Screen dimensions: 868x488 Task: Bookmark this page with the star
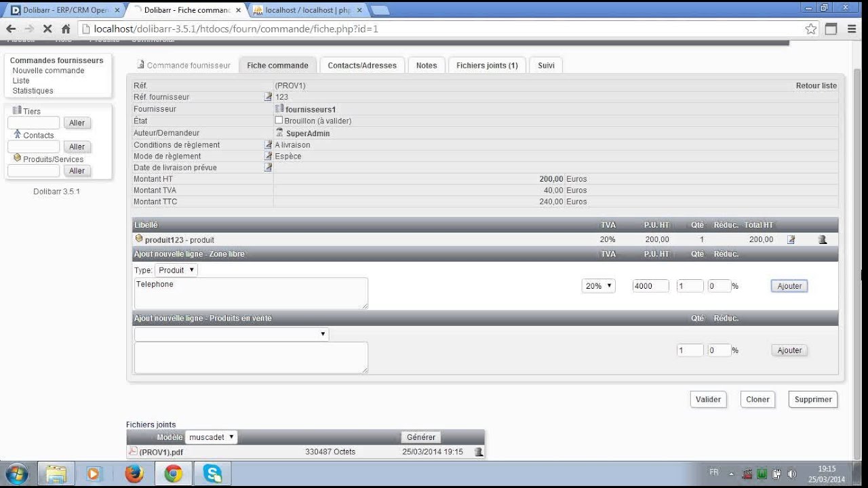click(811, 29)
